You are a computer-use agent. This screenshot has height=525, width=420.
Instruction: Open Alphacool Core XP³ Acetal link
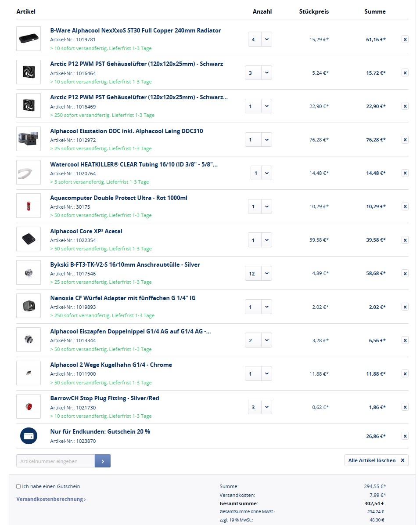(x=86, y=232)
